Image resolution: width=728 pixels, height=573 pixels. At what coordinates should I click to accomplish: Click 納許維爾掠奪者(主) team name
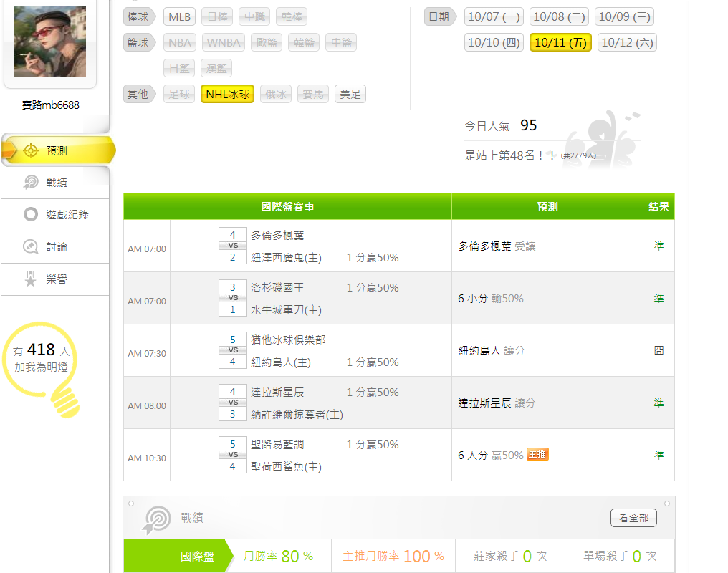pyautogui.click(x=297, y=414)
